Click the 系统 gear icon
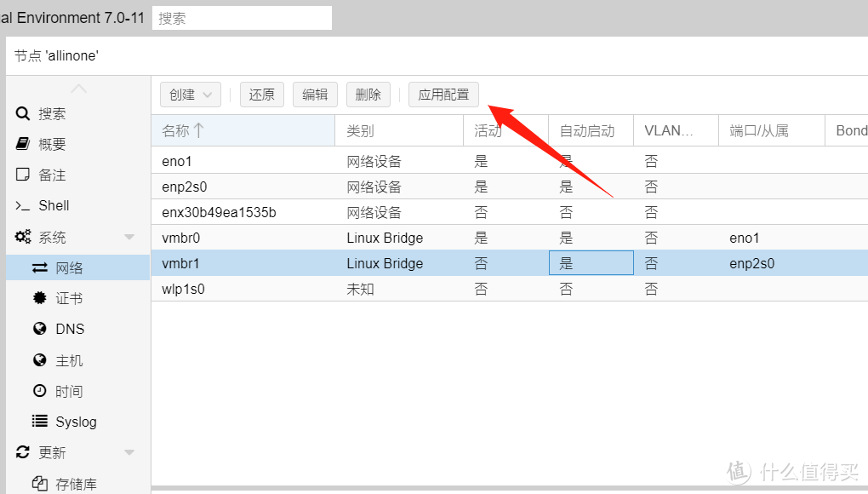 [23, 236]
